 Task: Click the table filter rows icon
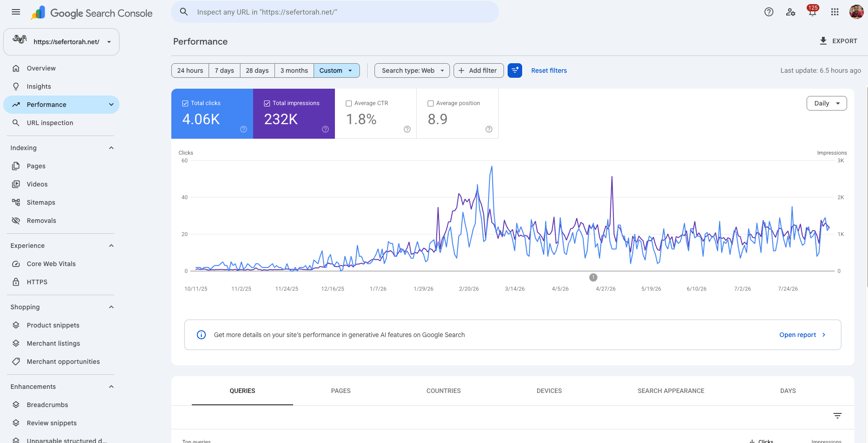coord(838,416)
